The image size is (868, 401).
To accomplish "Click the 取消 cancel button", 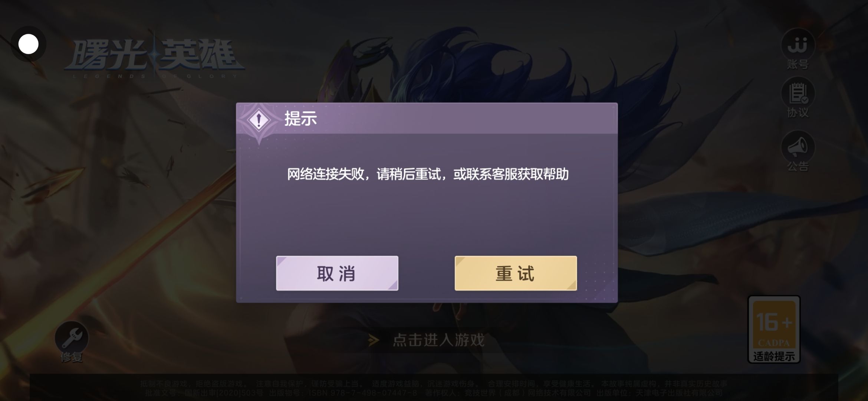I will 337,273.
